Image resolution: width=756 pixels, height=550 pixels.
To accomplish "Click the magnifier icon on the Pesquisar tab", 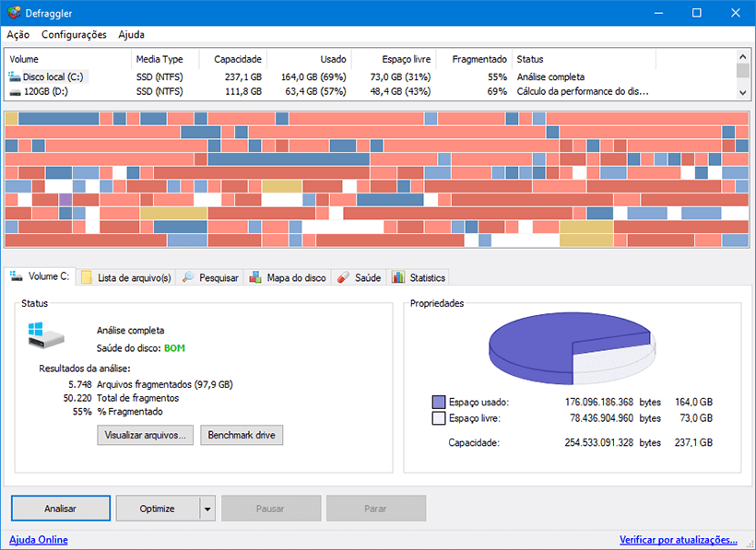I will point(188,276).
